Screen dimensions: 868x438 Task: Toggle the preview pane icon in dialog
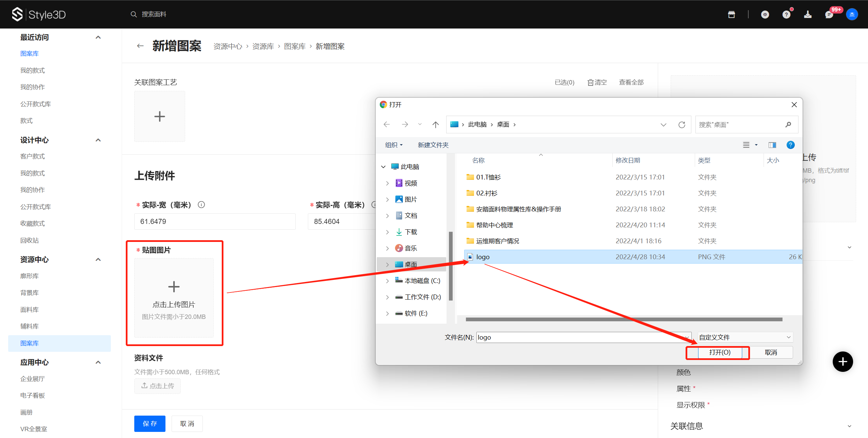(x=772, y=145)
